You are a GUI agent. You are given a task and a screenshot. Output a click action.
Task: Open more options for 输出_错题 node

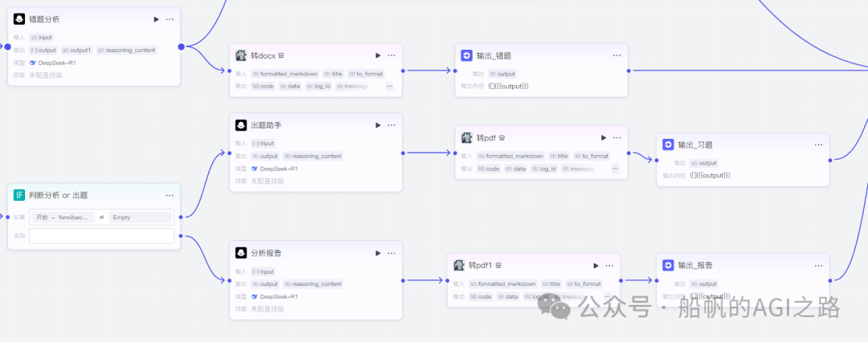(x=616, y=55)
